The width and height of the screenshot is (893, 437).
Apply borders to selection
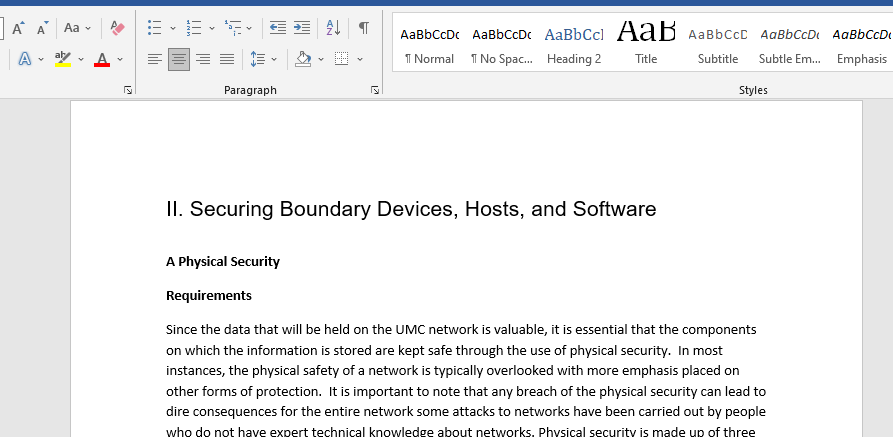pos(342,59)
